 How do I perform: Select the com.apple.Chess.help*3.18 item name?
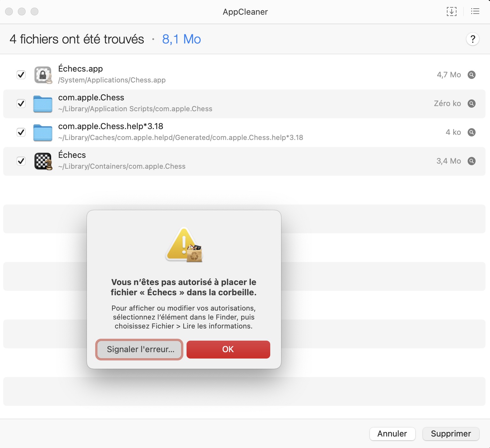111,126
